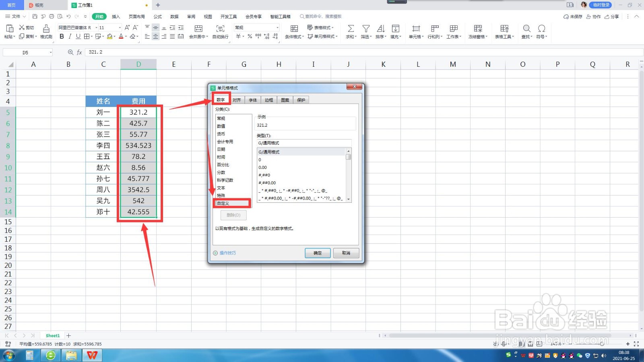Click the borders icon in the ribbon
The height and width of the screenshot is (362, 644).
(87, 37)
